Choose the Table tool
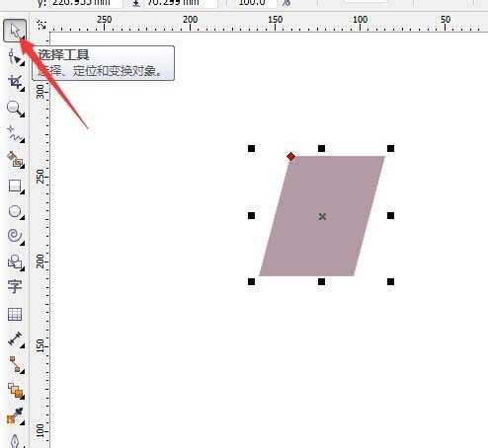 pos(15,314)
